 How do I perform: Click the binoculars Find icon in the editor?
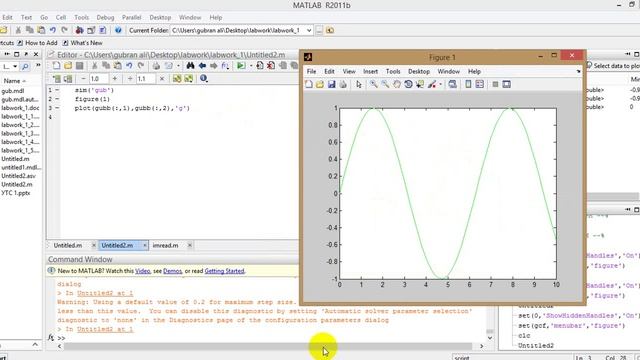click(x=190, y=66)
